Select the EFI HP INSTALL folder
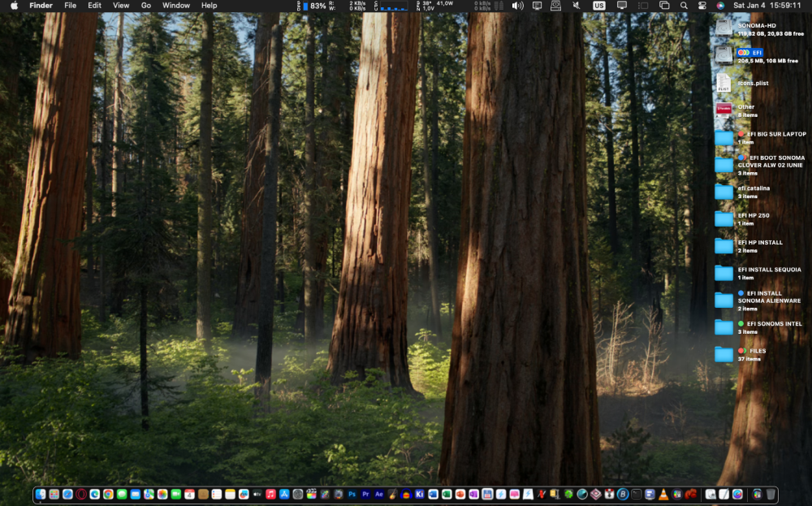Screen dimensions: 812x506 (723, 246)
